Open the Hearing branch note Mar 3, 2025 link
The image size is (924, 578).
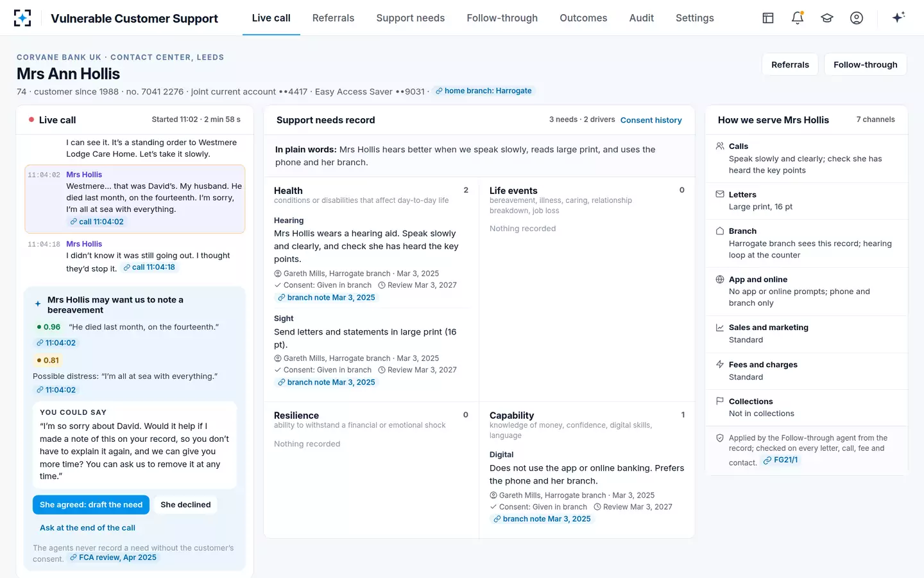click(x=327, y=298)
